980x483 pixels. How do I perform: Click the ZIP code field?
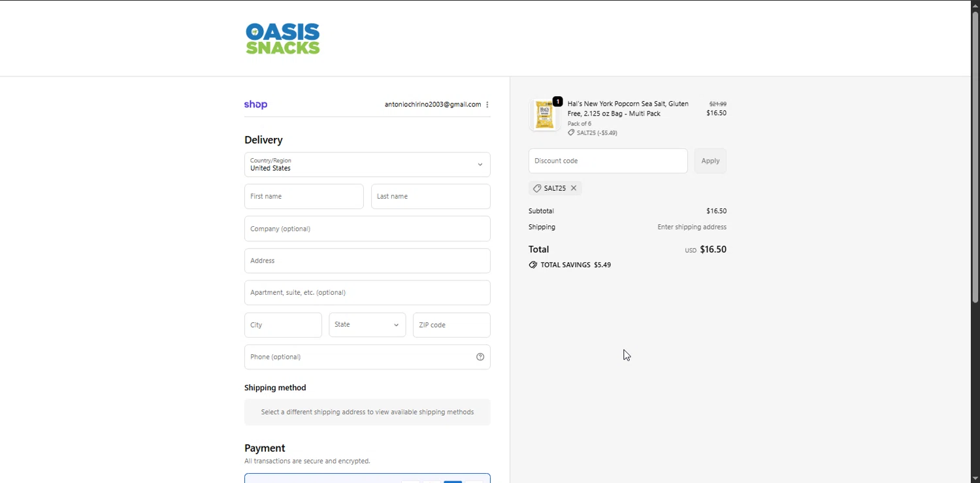[x=451, y=325]
